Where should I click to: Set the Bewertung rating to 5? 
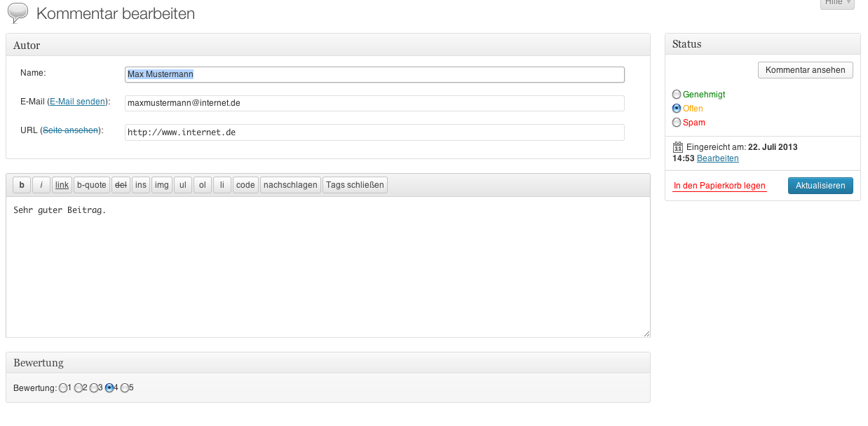coord(125,387)
